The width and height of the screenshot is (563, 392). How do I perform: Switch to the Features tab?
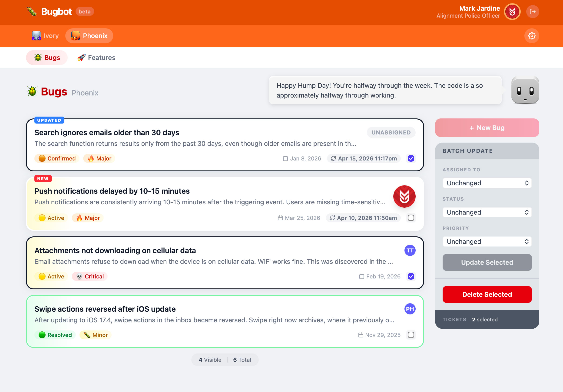point(96,58)
